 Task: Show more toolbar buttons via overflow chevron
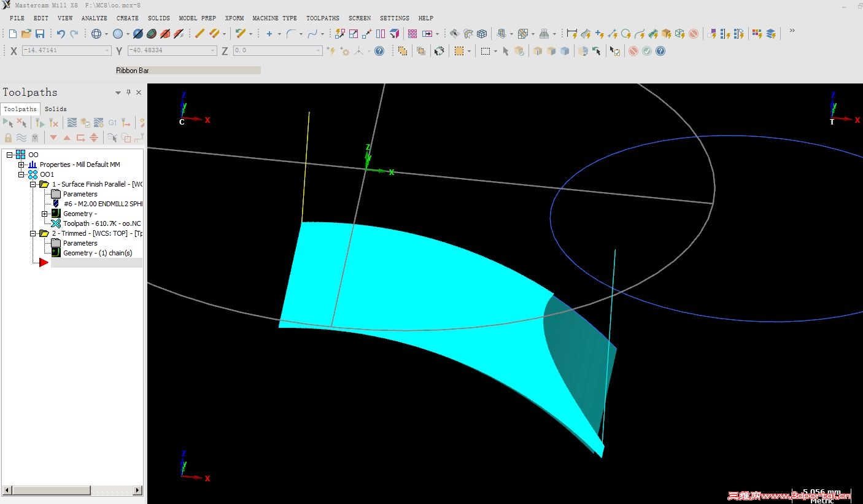[x=792, y=31]
